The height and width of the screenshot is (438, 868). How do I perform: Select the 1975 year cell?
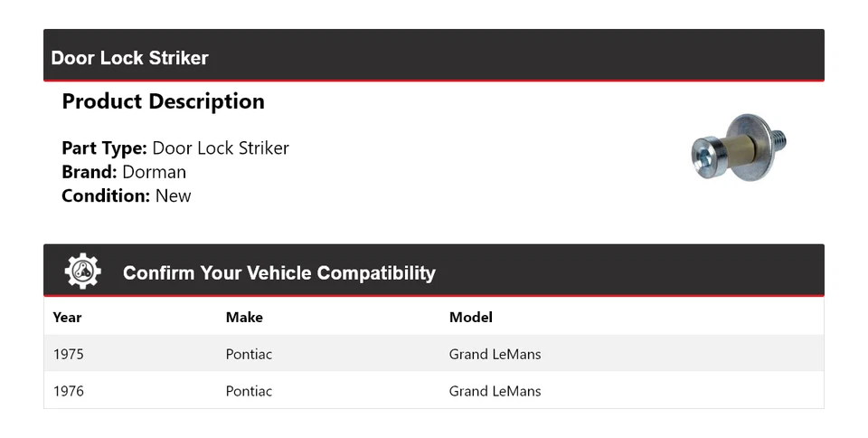point(68,354)
